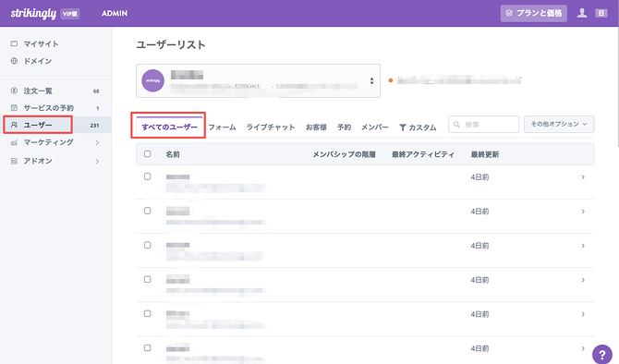Click the 注文一覧 dollar icon

(14, 91)
